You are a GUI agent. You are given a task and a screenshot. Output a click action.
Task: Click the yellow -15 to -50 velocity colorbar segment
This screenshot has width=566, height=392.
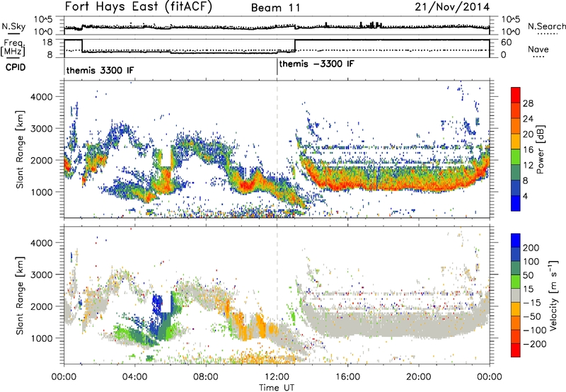[x=516, y=309]
